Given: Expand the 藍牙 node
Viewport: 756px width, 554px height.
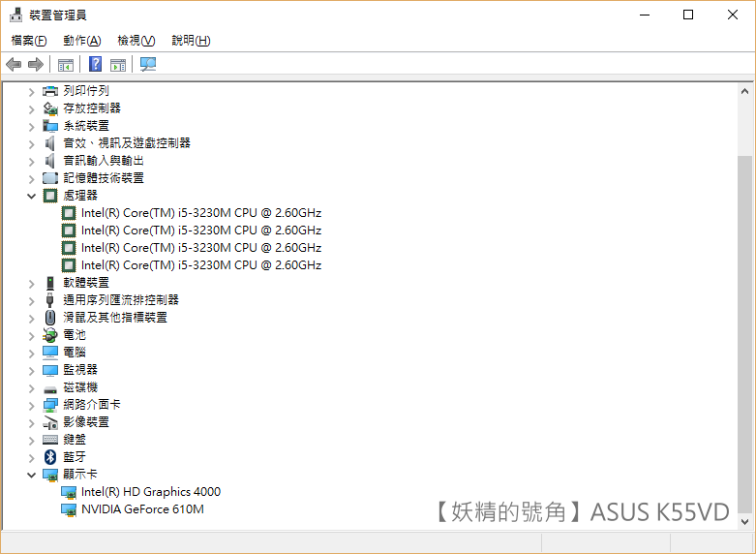Looking at the screenshot, I should pyautogui.click(x=31, y=458).
